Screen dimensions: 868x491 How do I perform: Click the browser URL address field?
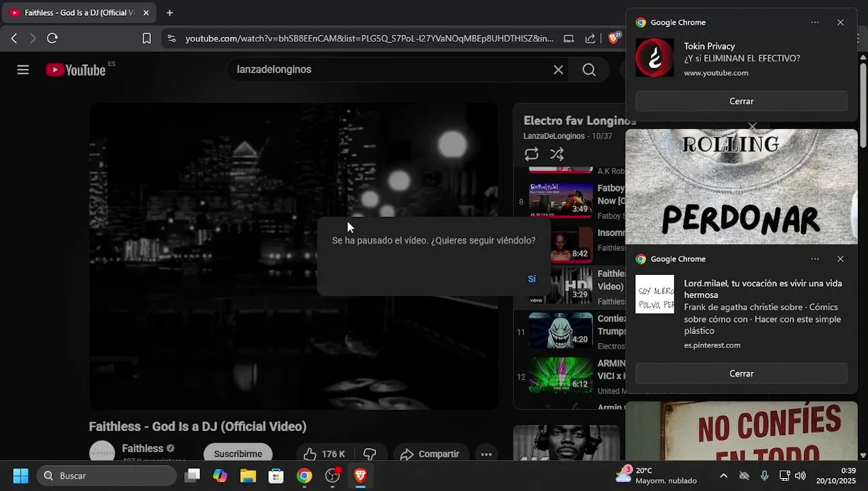click(369, 39)
